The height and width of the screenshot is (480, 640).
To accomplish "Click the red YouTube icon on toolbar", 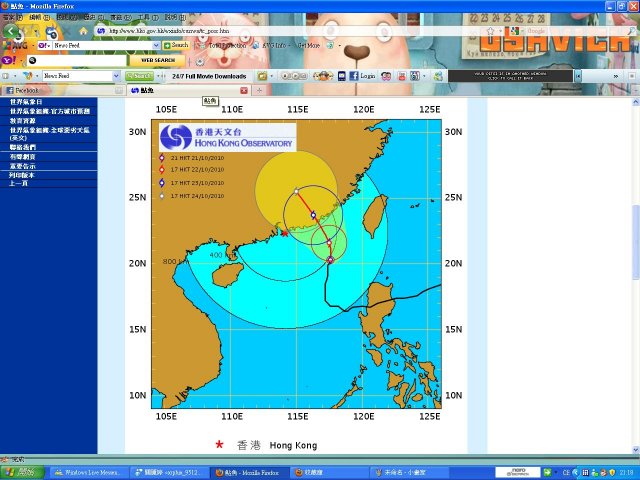I will point(402,76).
